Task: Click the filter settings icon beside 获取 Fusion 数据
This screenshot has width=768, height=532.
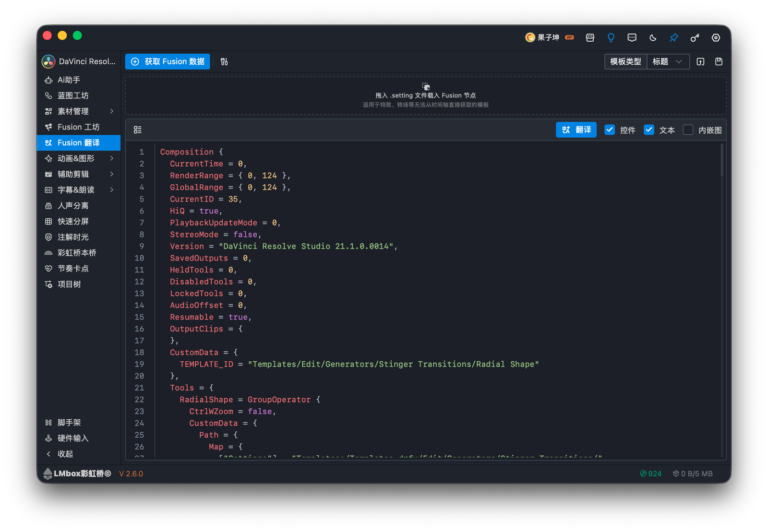Action: pyautogui.click(x=224, y=61)
